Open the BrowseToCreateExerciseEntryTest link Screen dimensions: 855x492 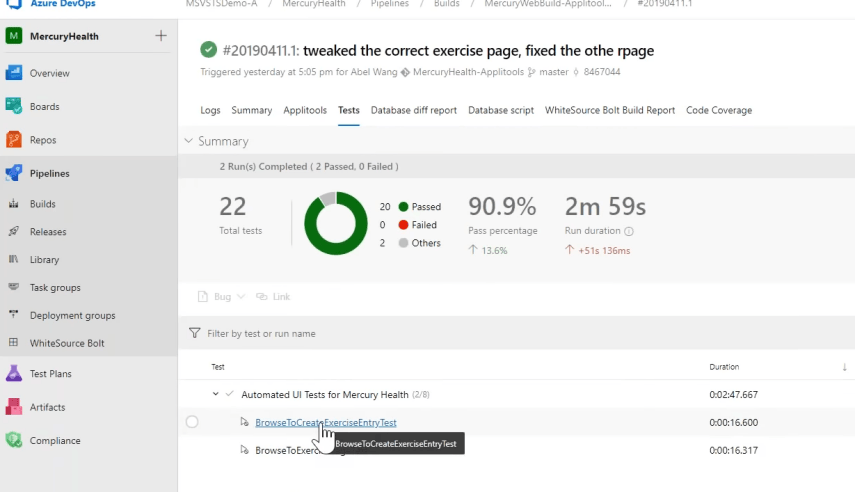click(326, 422)
